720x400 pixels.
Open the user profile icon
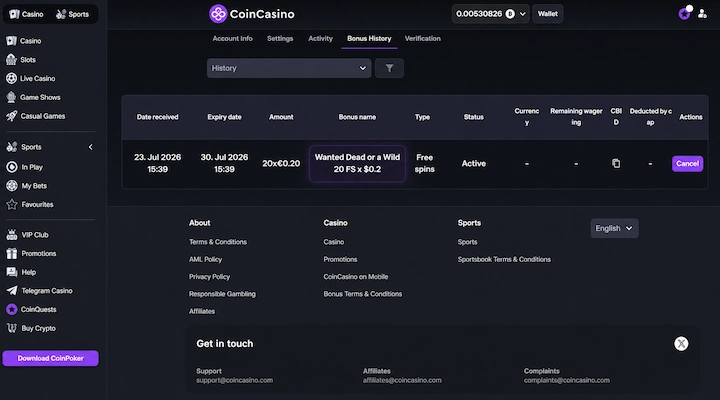702,14
